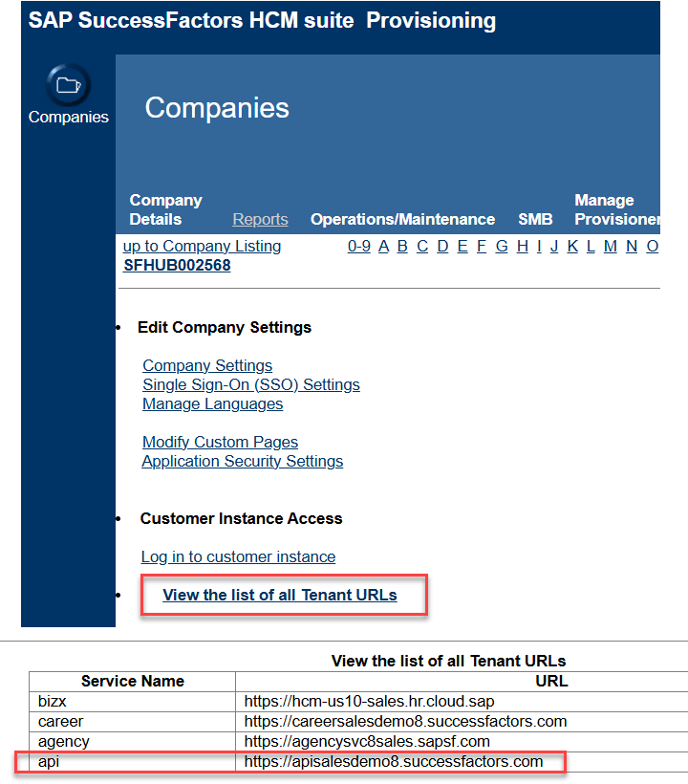Image resolution: width=688 pixels, height=784 pixels.
Task: Filter companies by letter E
Action: click(462, 246)
